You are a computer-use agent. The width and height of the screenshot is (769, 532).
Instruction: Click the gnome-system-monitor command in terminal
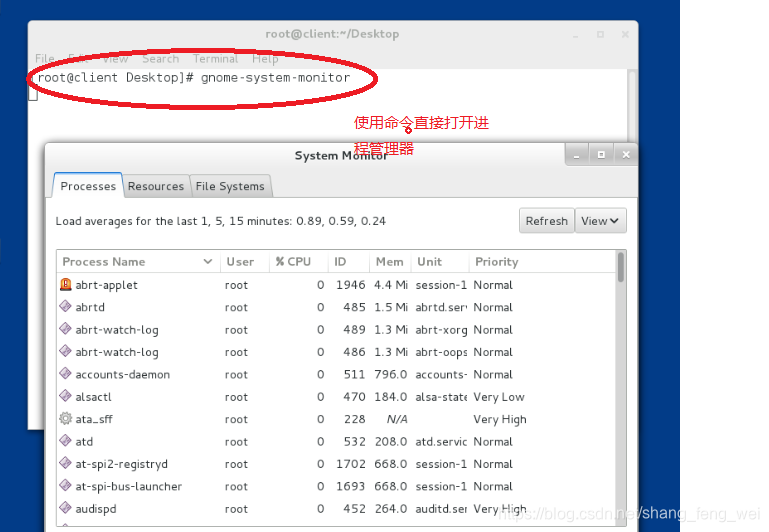pos(275,78)
